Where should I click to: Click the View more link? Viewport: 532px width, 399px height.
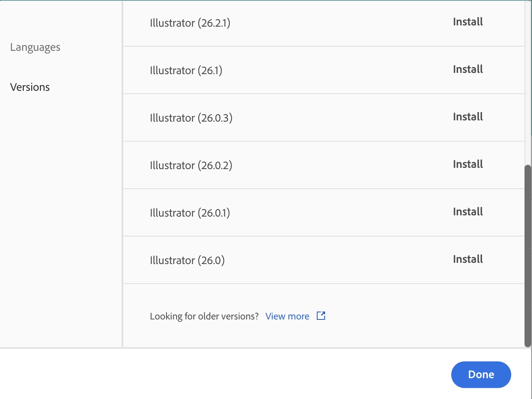[x=287, y=317]
